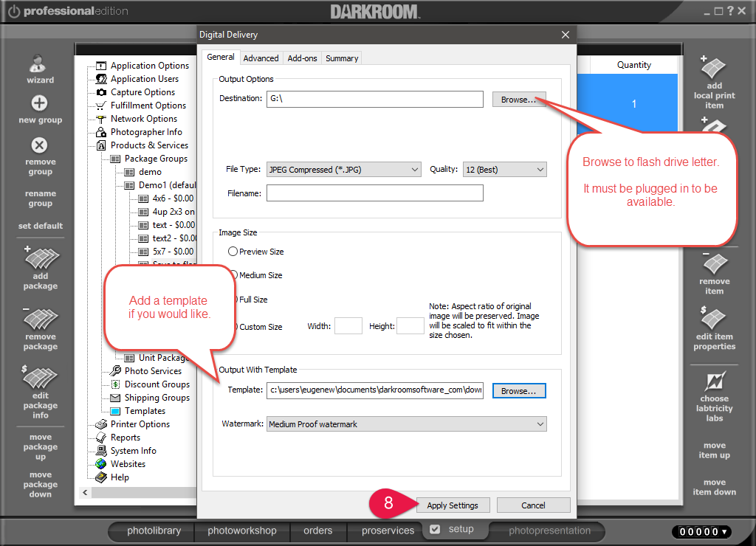Click the Photographer Info icon

click(x=100, y=132)
